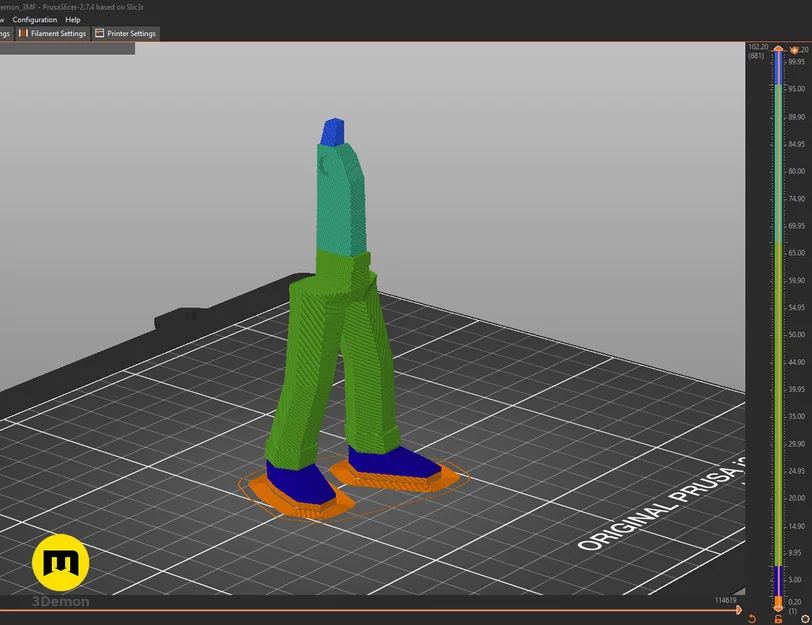812x625 pixels.
Task: Click the orange gear icon above the layer slider
Action: (x=795, y=50)
